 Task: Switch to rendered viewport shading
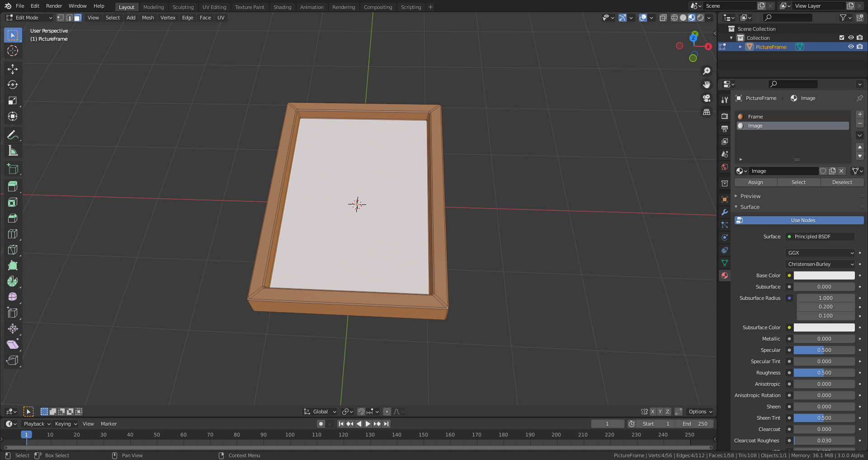click(x=700, y=18)
